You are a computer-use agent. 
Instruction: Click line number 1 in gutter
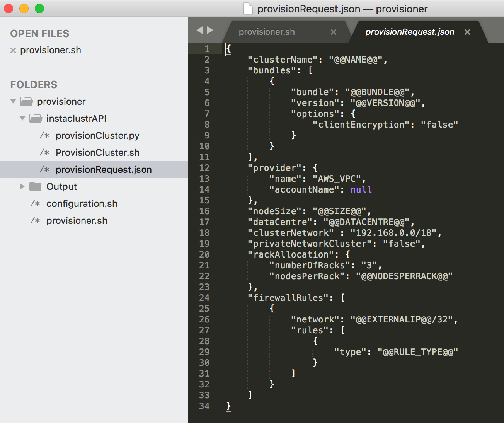(207, 49)
